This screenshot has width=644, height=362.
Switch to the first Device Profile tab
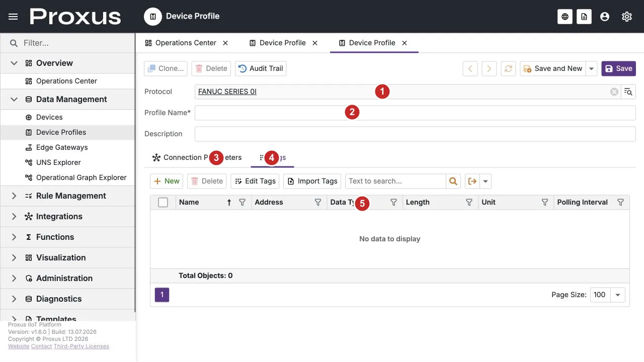pyautogui.click(x=278, y=43)
